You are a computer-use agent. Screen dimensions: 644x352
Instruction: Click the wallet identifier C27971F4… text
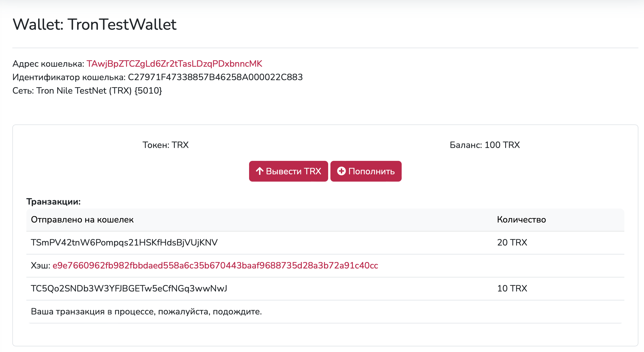tap(215, 77)
